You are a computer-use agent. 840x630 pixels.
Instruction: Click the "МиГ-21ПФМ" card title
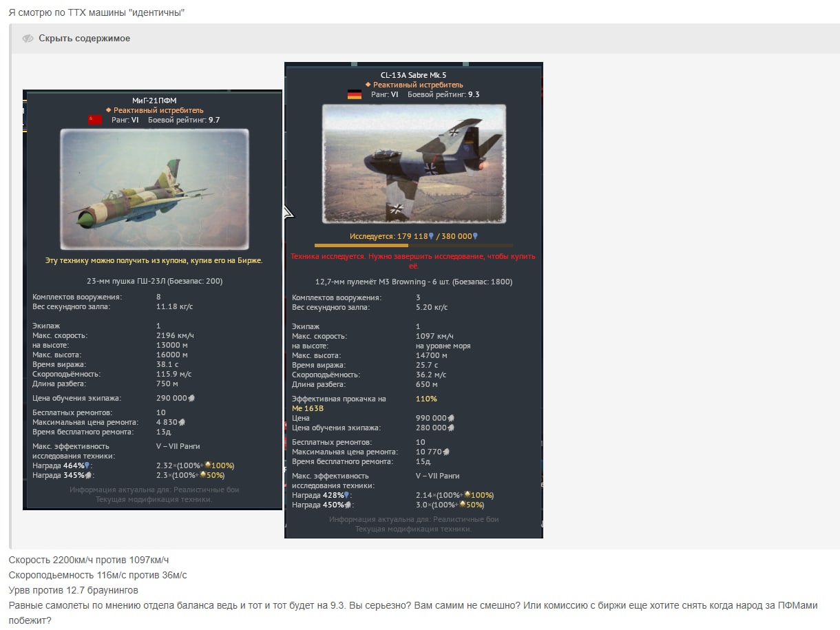tap(154, 101)
